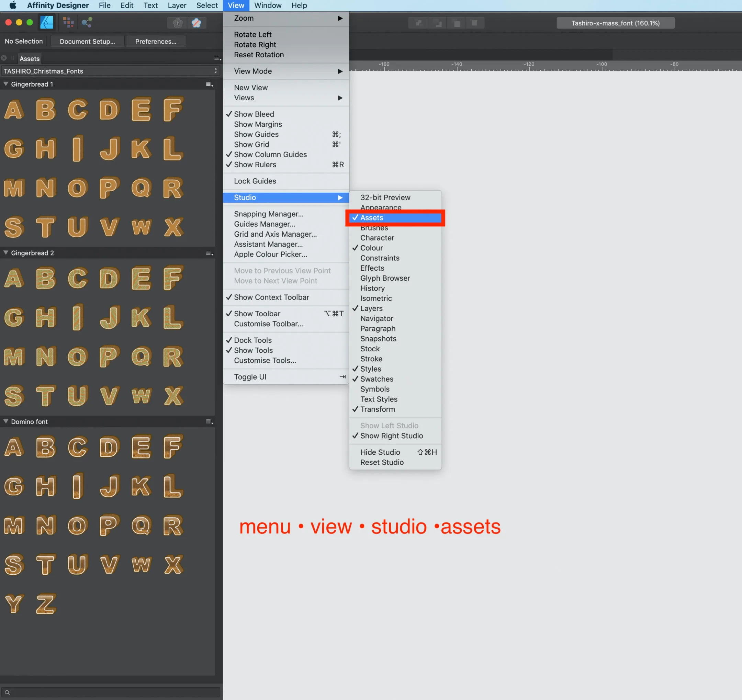Click the Symbols option in Studio submenu
742x700 pixels.
[375, 389]
